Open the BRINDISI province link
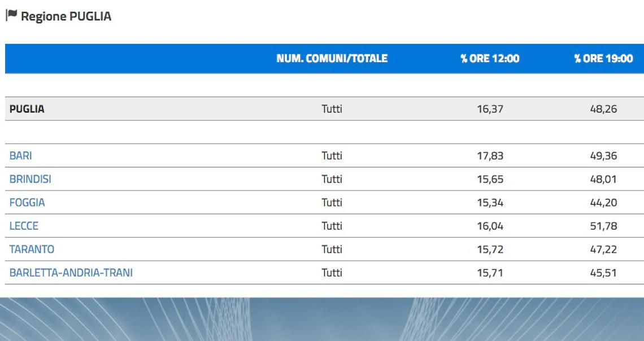This screenshot has height=341, width=644. 31,179
